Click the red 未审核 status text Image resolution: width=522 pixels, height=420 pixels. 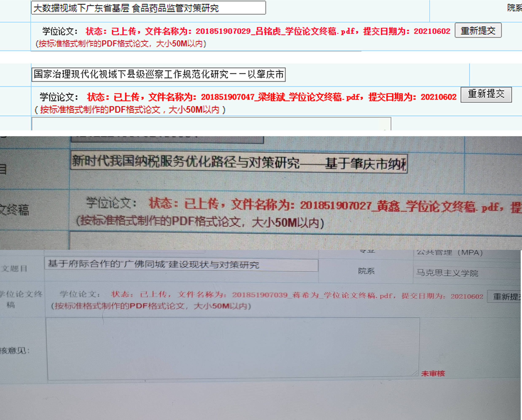tap(433, 374)
